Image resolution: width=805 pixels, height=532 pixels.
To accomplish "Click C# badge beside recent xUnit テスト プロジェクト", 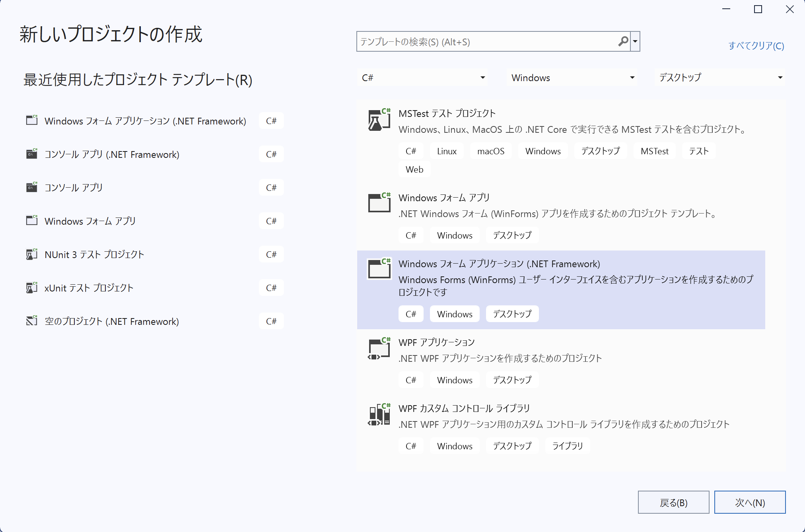I will click(271, 288).
